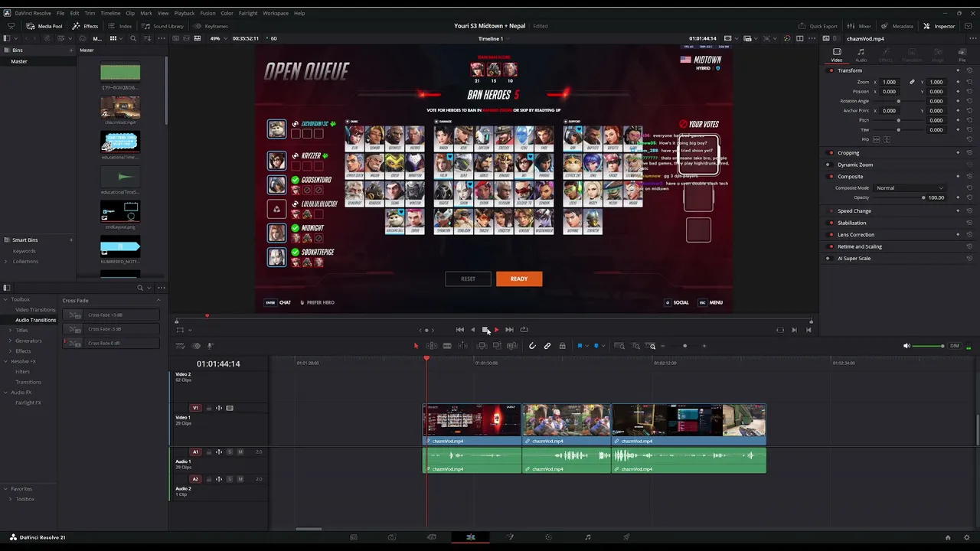Open the Index panel
This screenshot has height=551, width=980.
tap(121, 26)
